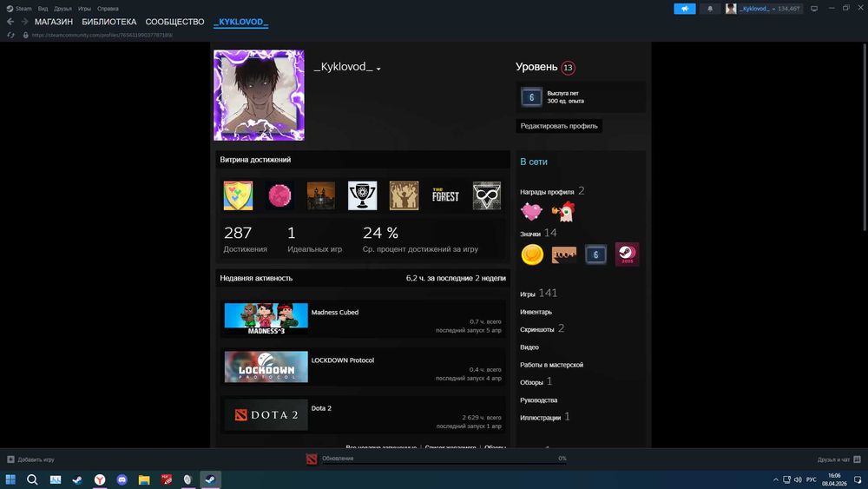Viewport: 868px width, 489px height.
Task: Click the Steam 2025 badge icon
Action: [627, 254]
